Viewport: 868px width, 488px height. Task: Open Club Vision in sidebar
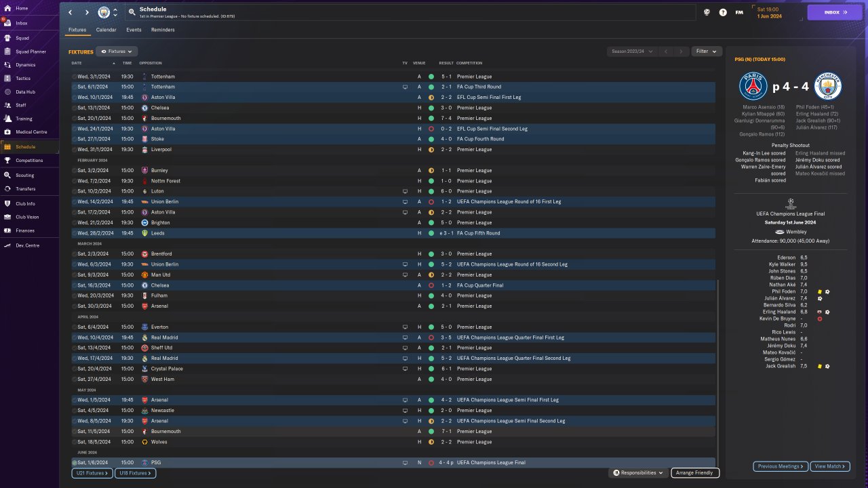click(x=27, y=217)
